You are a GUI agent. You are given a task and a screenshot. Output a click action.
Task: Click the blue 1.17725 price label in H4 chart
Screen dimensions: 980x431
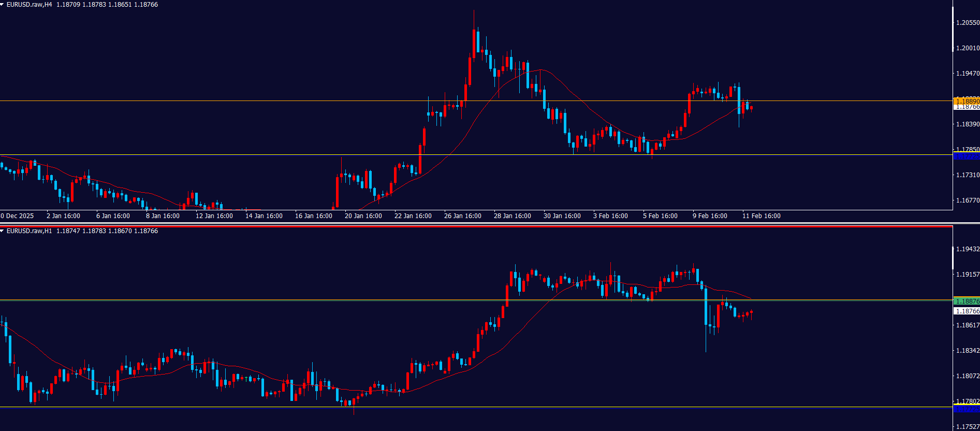coord(967,156)
